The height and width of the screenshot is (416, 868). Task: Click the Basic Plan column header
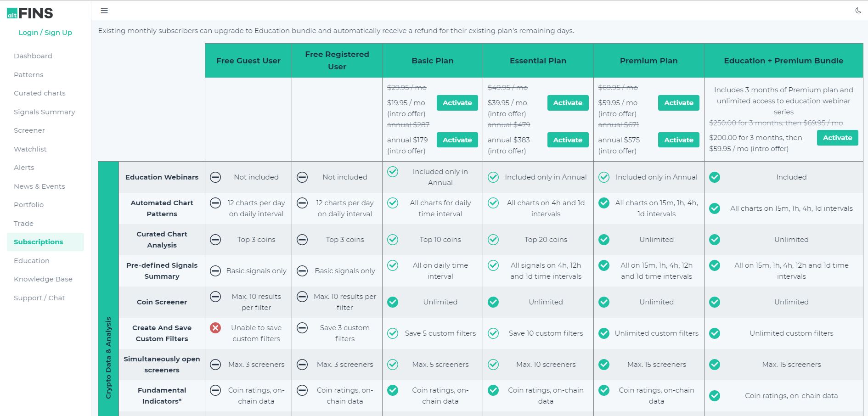(433, 61)
